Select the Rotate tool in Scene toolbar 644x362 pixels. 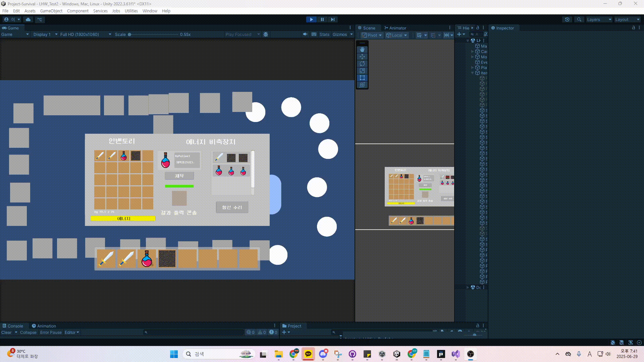(x=362, y=64)
